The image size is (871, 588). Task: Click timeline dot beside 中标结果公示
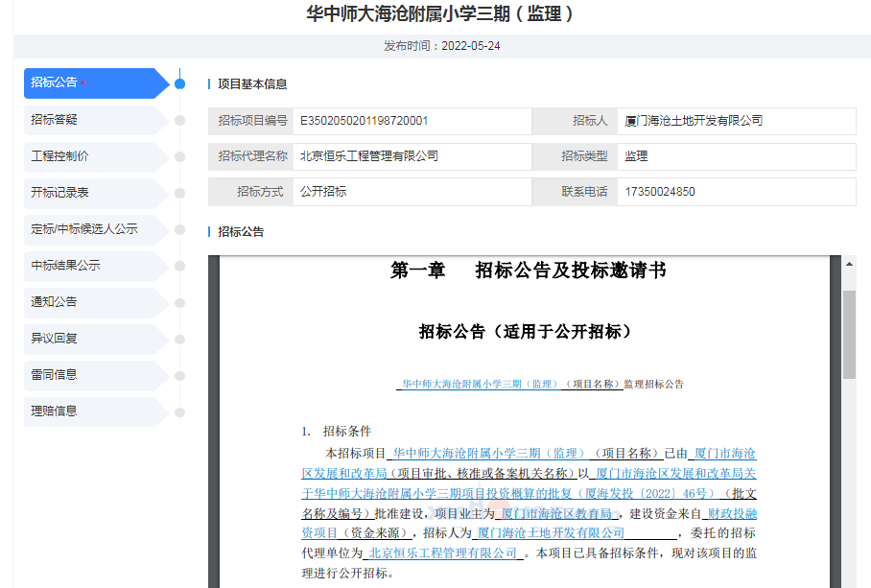click(179, 266)
